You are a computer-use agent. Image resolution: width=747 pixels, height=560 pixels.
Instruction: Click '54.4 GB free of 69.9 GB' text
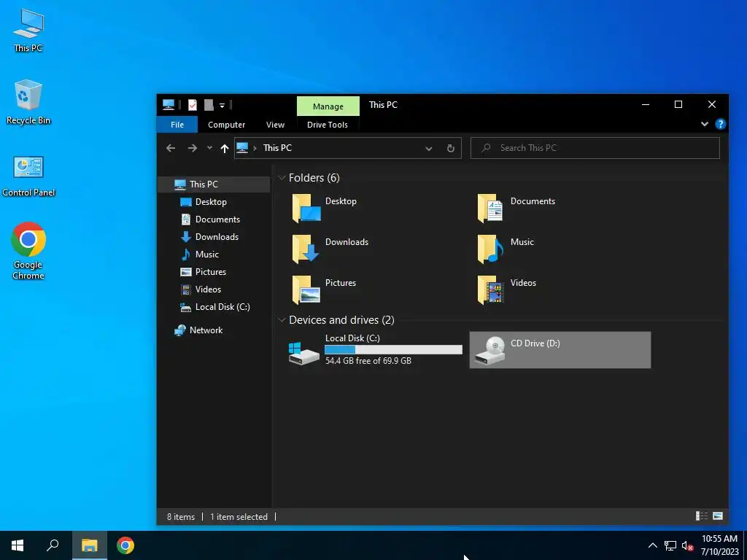click(x=368, y=361)
